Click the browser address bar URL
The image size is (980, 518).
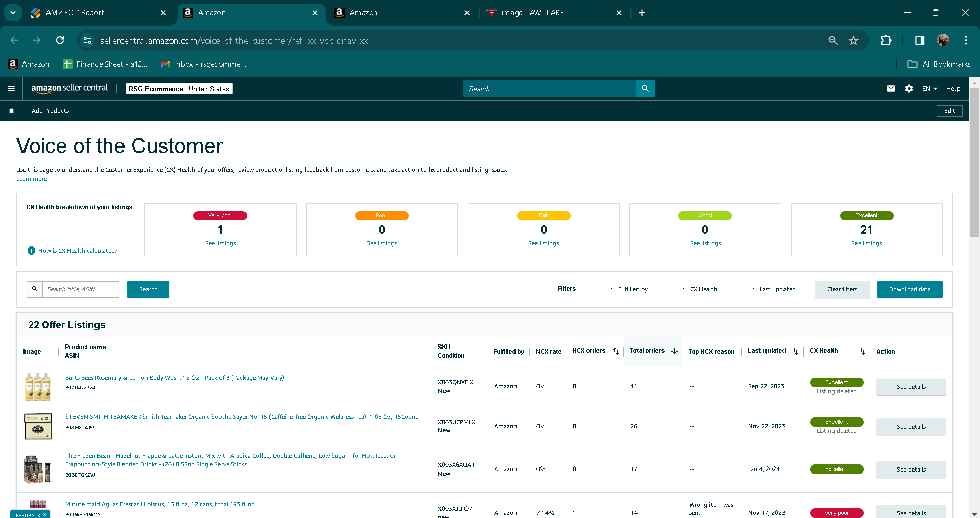pos(234,41)
